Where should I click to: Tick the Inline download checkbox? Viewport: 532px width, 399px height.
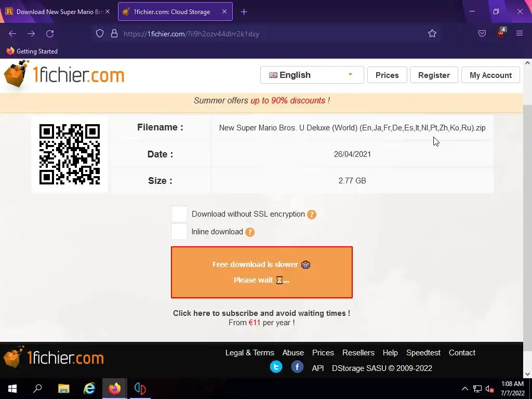pos(179,232)
